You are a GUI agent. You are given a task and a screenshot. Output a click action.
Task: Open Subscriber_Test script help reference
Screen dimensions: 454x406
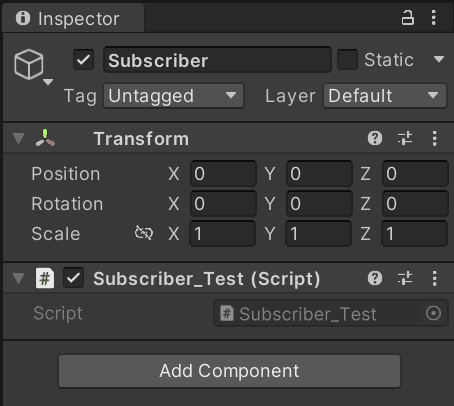tap(375, 278)
